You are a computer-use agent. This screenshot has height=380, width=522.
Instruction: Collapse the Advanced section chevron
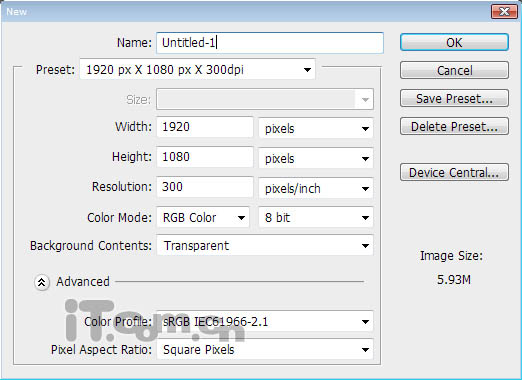[42, 282]
